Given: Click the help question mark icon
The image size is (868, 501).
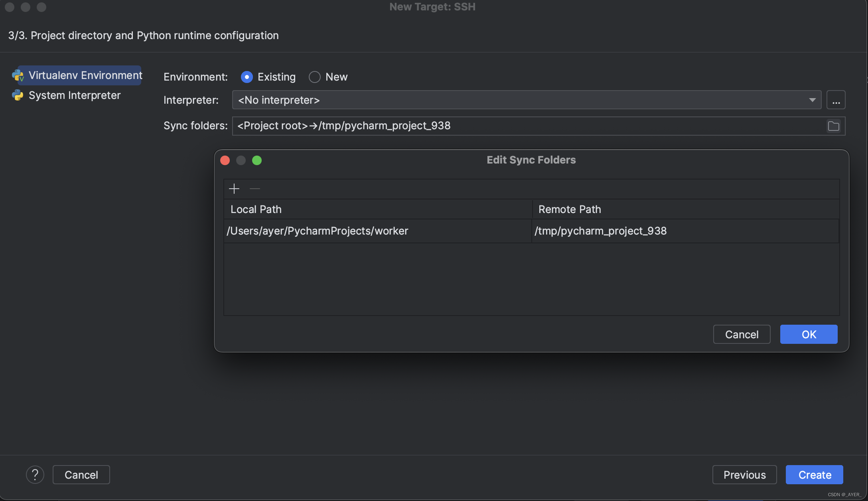Looking at the screenshot, I should coord(35,475).
